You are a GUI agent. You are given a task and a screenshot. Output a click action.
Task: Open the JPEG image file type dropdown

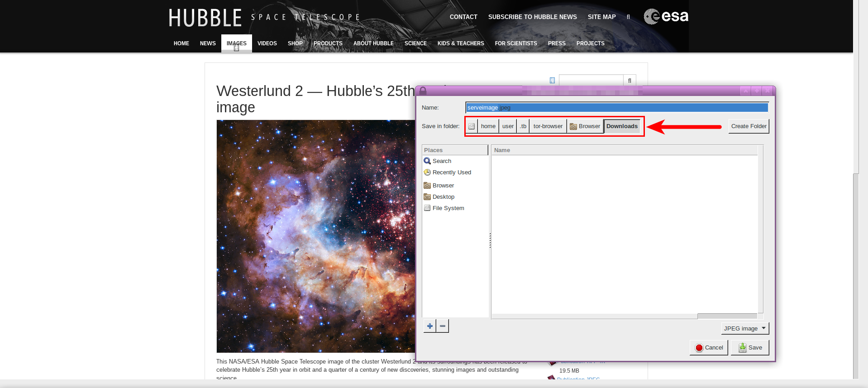[x=744, y=329]
